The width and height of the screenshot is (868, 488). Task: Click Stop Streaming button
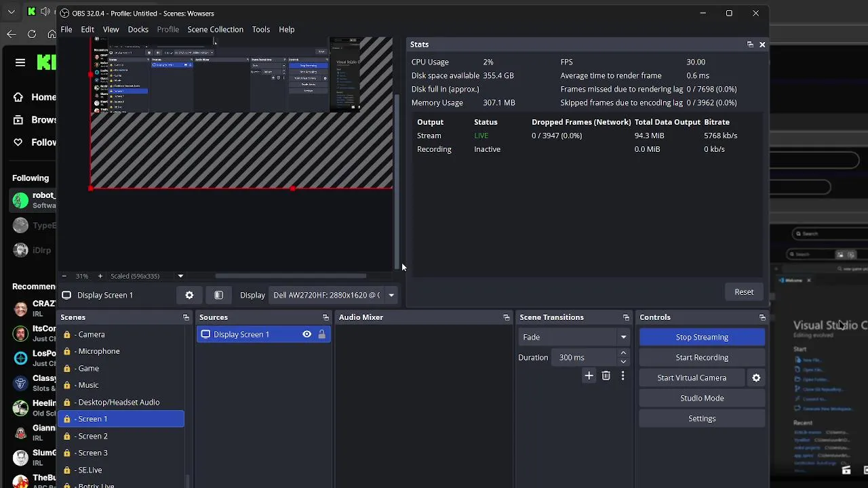(x=702, y=337)
